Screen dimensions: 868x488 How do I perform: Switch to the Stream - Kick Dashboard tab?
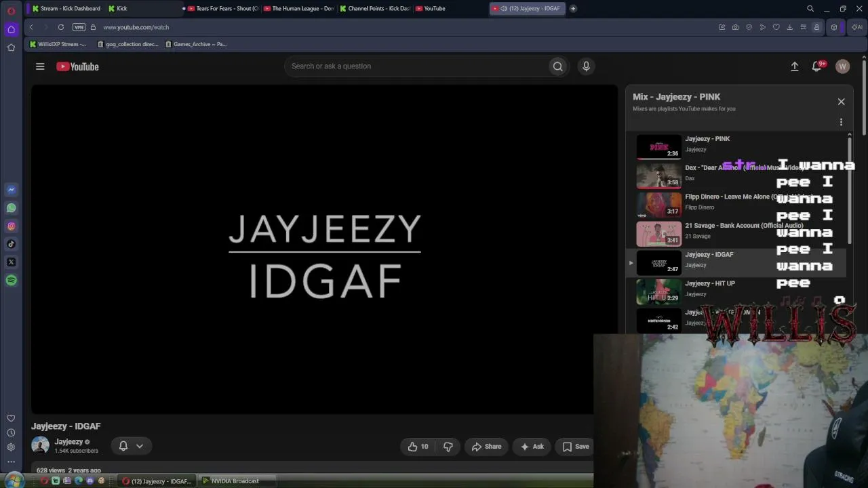pyautogui.click(x=66, y=9)
